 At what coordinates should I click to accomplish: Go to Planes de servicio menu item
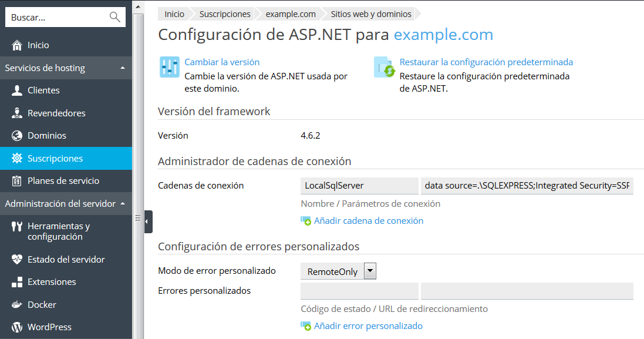[x=63, y=181]
